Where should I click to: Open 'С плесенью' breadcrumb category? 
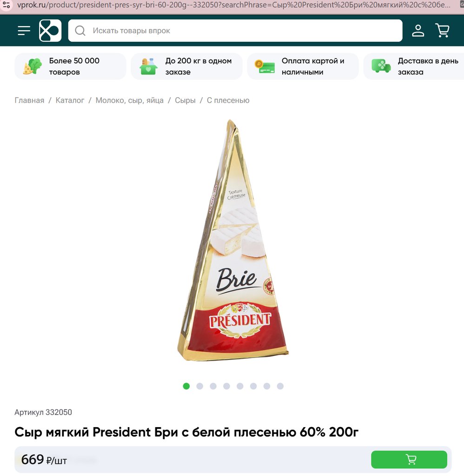pos(228,100)
